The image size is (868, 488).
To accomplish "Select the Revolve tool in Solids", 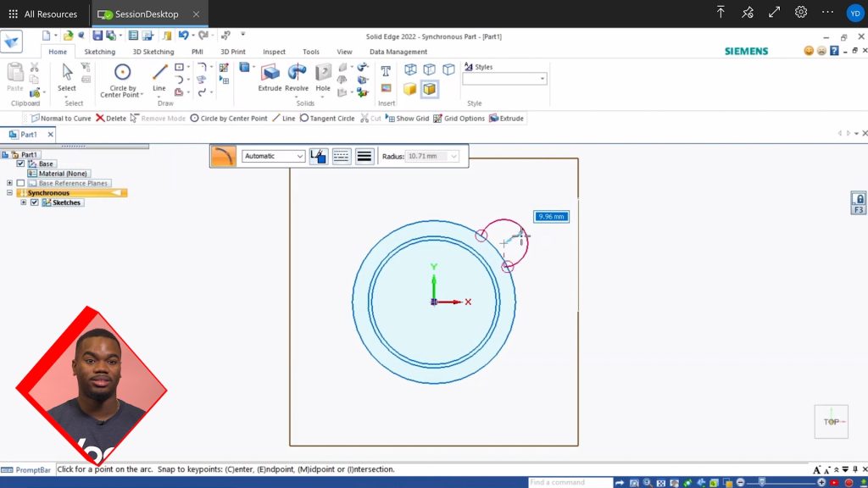I will (x=297, y=77).
